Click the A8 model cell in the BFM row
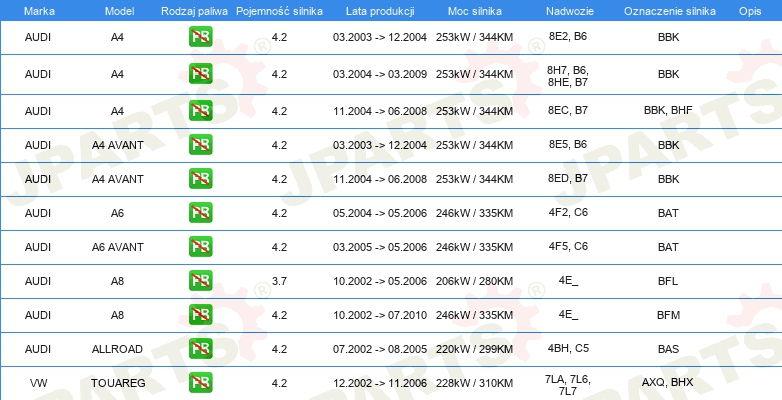The width and height of the screenshot is (782, 400). pos(117,315)
